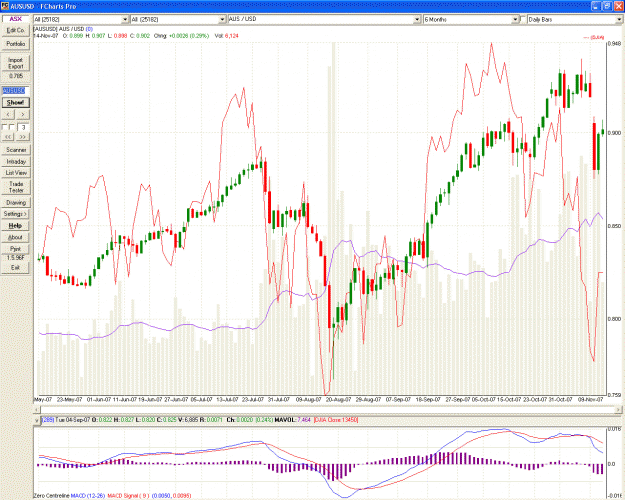This screenshot has height=500, width=625.
Task: Open the Scanner tool
Action: click(16, 150)
